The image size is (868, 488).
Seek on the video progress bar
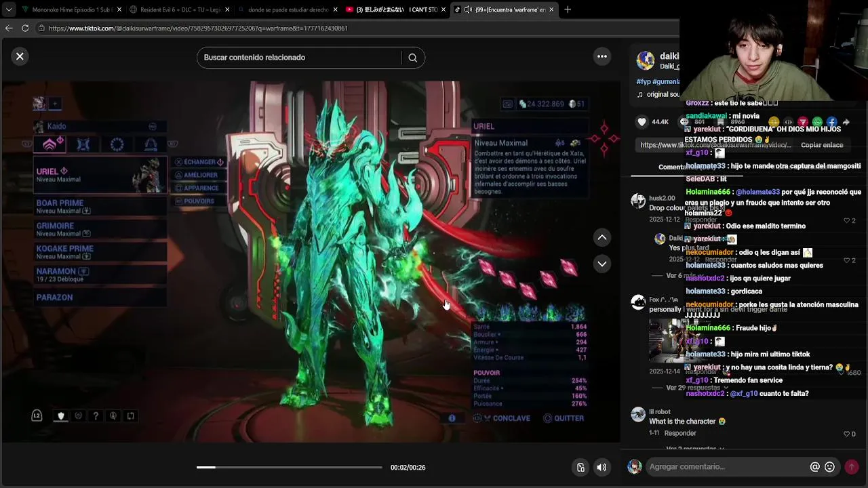point(290,467)
